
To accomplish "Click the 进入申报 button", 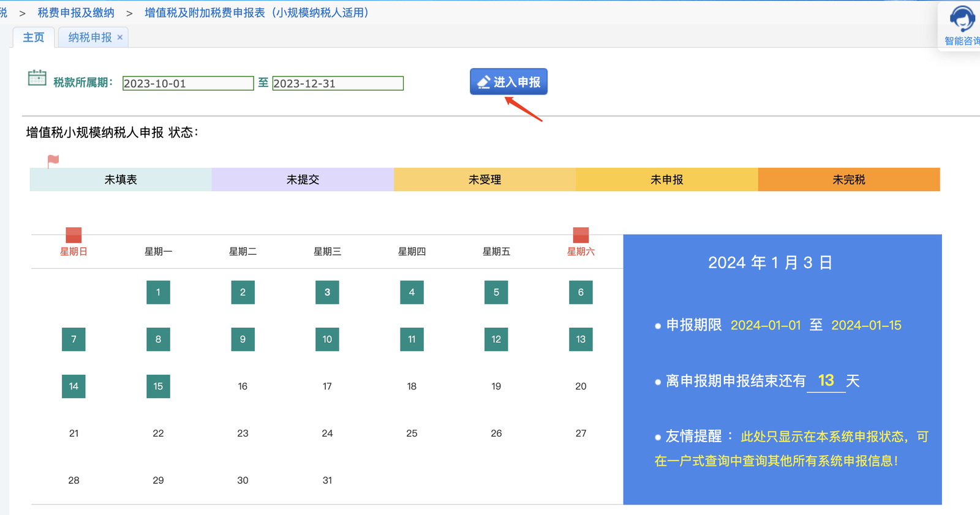I will point(508,81).
